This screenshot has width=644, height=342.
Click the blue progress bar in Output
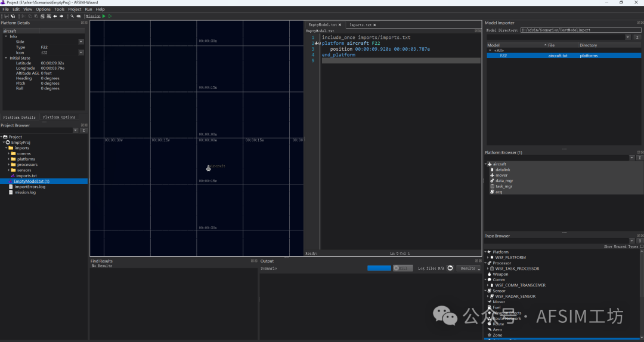(x=379, y=268)
